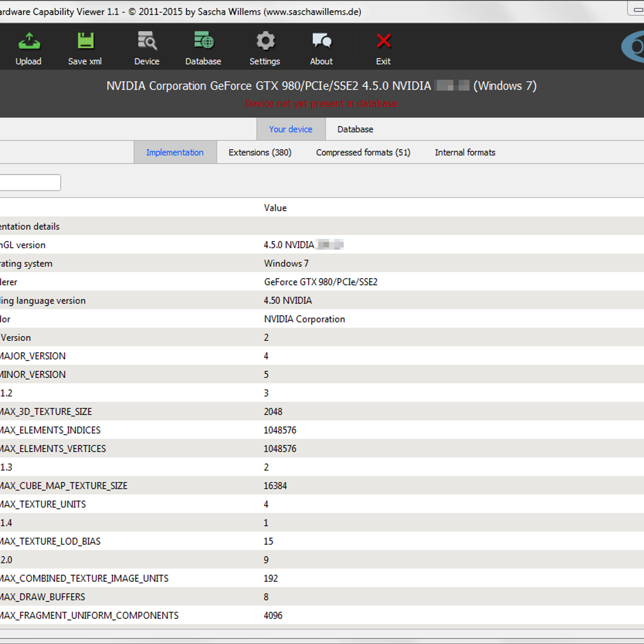Click the 192 value cell

[x=270, y=578]
